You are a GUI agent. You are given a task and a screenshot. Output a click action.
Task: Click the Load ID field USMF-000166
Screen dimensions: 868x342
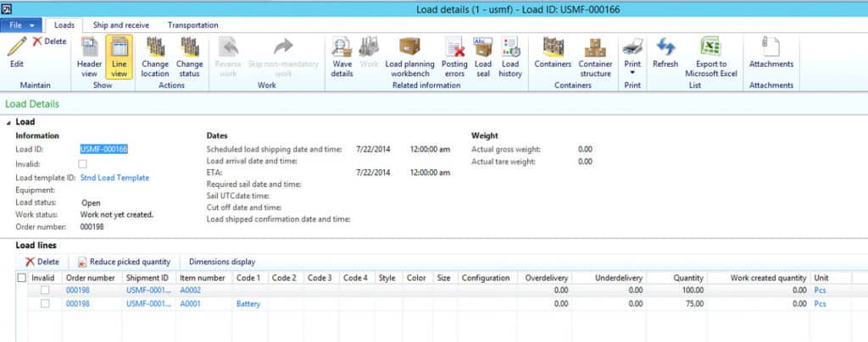[104, 149]
